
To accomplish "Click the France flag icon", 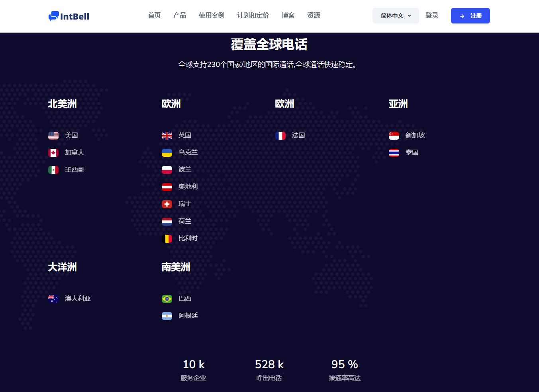I will click(280, 136).
